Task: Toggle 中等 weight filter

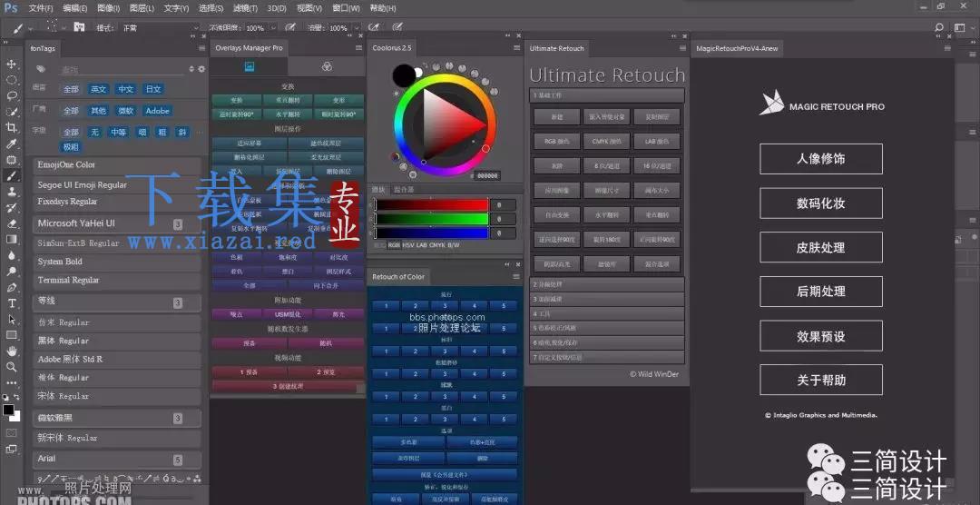Action: pyautogui.click(x=118, y=132)
